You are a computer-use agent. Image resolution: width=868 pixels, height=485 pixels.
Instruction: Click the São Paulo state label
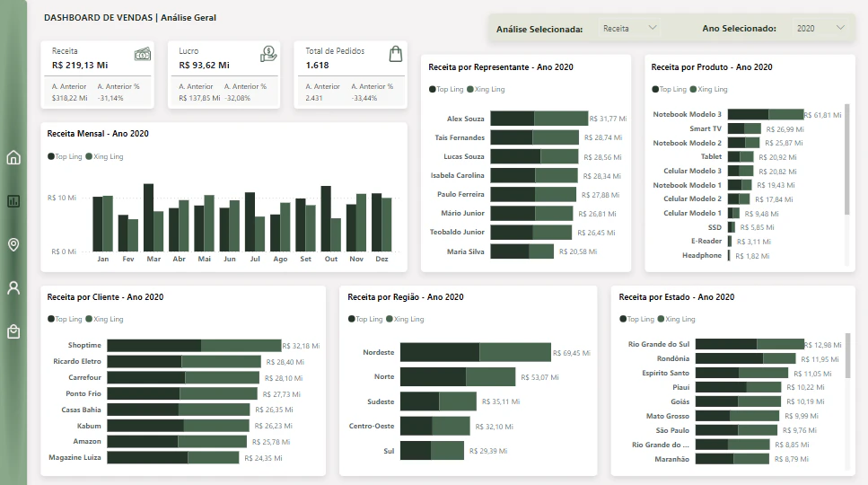tap(672, 430)
